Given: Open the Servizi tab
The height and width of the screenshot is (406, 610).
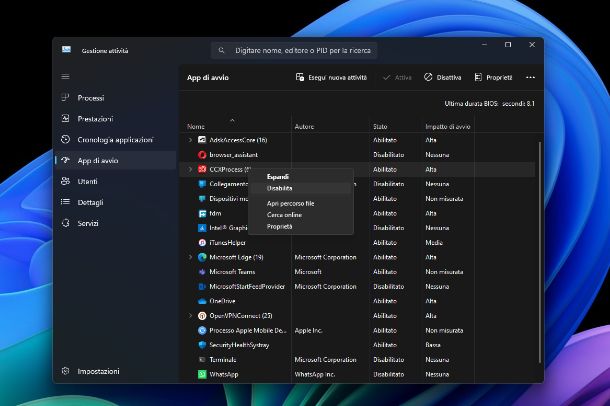Looking at the screenshot, I should 116,223.
